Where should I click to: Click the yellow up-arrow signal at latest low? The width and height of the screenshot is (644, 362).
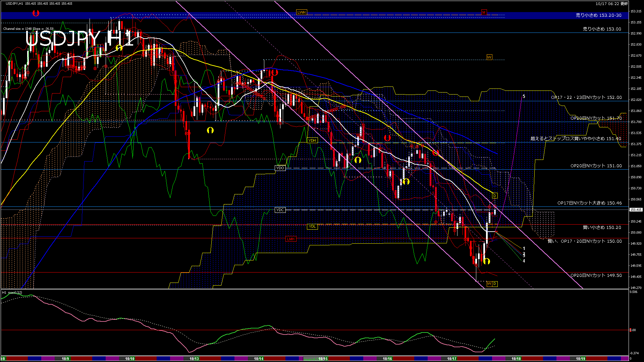coord(487,261)
